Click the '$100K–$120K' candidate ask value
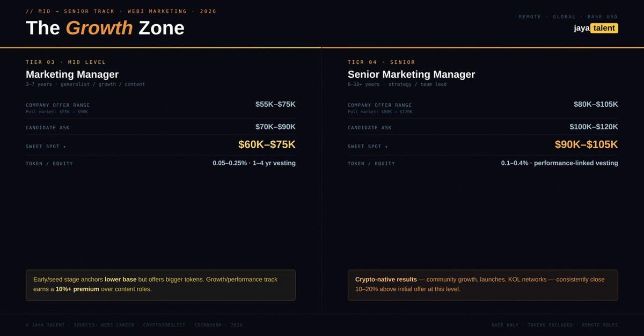644x336 pixels. coord(594,127)
